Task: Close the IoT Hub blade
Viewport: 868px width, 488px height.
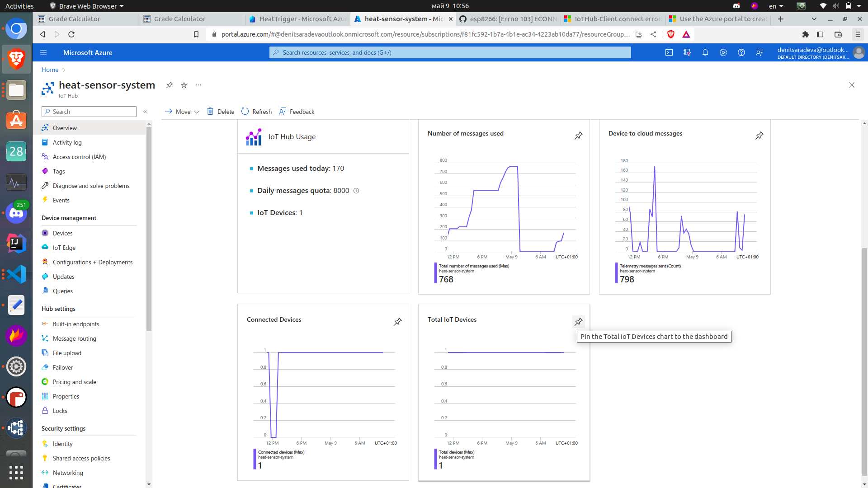Action: [x=852, y=85]
